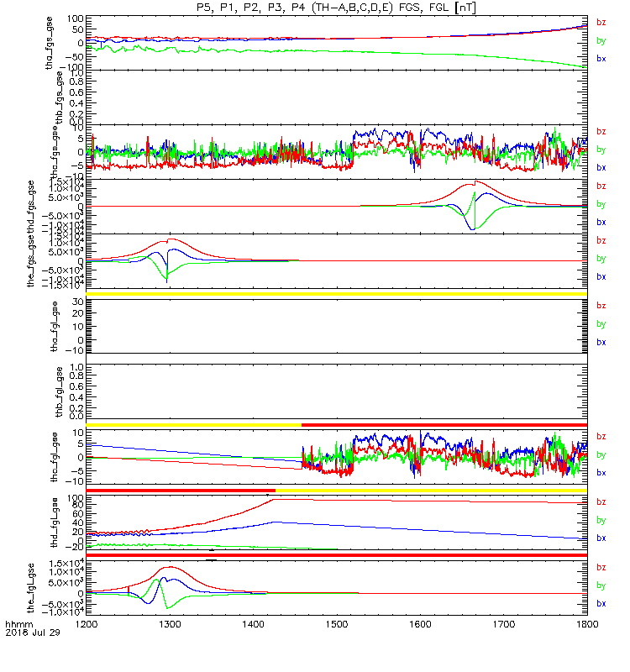
Task: Click the bz legend of the_fgs_gse panel
Action: [x=601, y=240]
